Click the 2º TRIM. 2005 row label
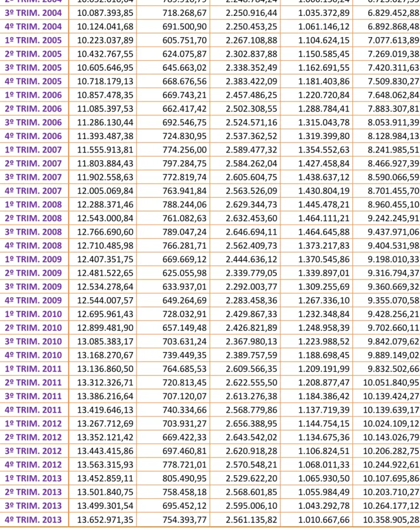Screen dimensions: 420x530 (34, 54)
